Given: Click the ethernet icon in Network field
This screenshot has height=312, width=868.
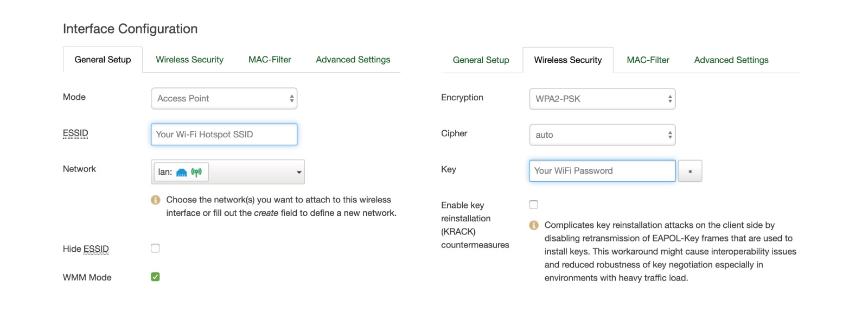Looking at the screenshot, I should coord(182,173).
